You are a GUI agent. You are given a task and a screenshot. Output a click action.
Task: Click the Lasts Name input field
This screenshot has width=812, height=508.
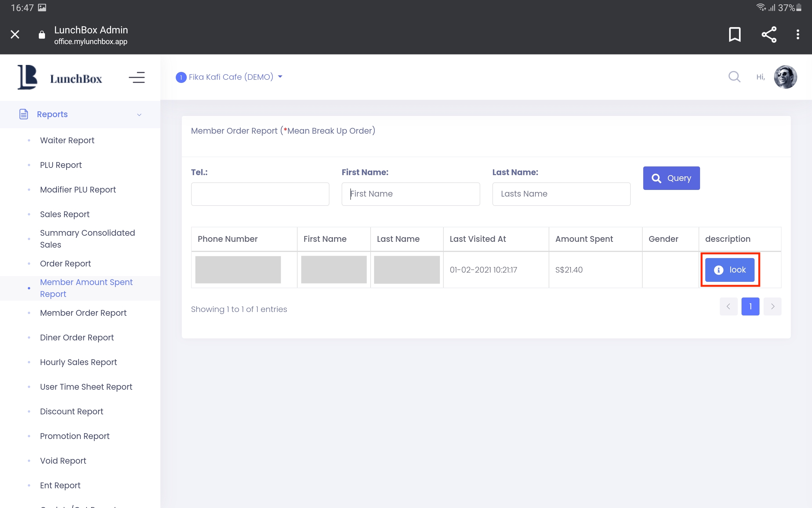click(x=561, y=194)
